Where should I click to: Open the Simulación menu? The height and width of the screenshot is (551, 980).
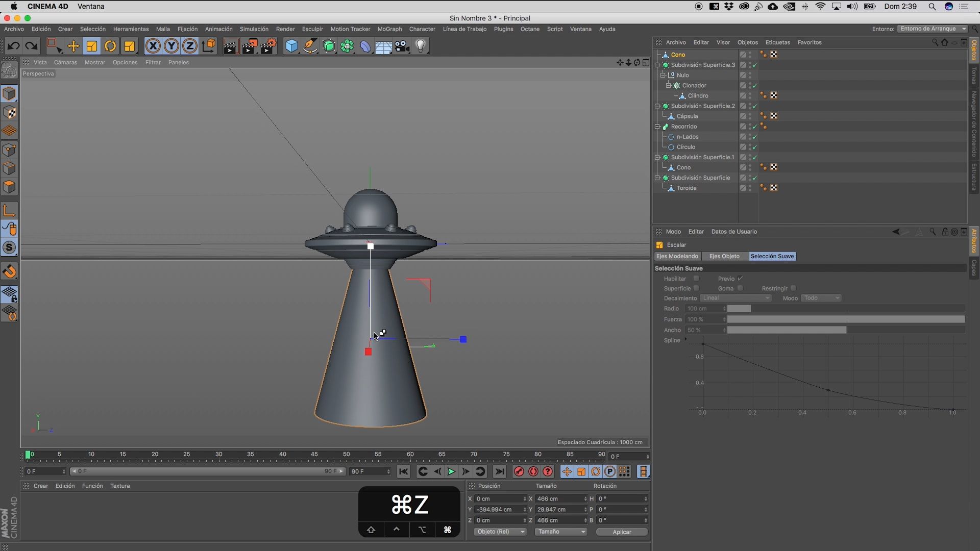pyautogui.click(x=254, y=29)
